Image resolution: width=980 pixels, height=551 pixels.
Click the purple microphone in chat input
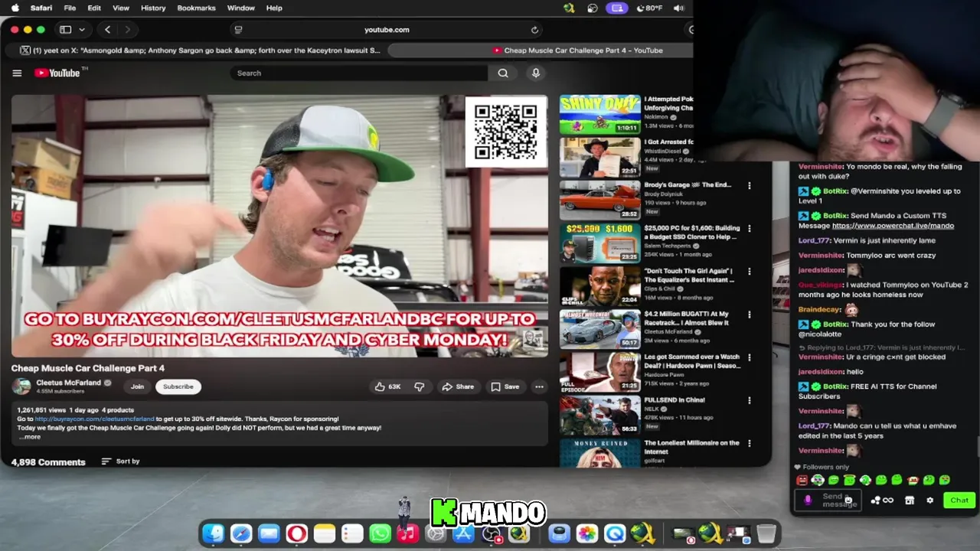pyautogui.click(x=808, y=500)
